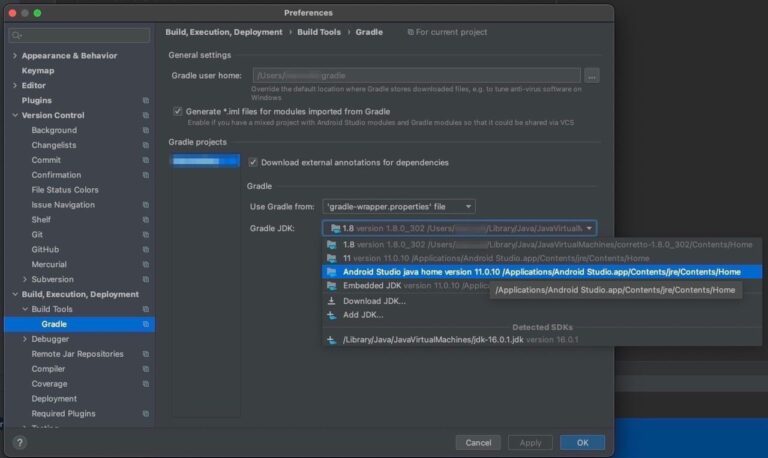Click project-scope icon beside Compiler
This screenshot has width=768, height=458.
[146, 369]
